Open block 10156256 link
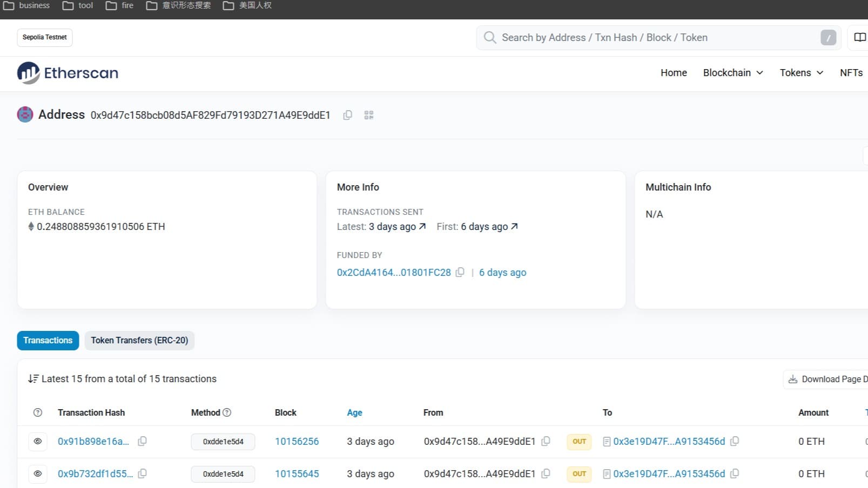Screen dimensions: 868x488 (297, 441)
